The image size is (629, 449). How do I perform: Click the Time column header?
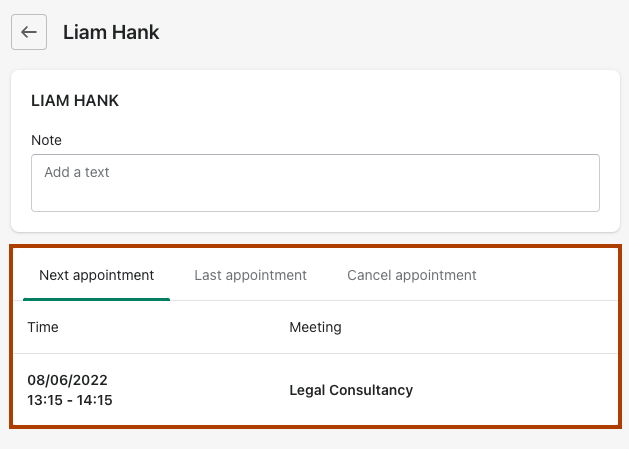(x=43, y=327)
